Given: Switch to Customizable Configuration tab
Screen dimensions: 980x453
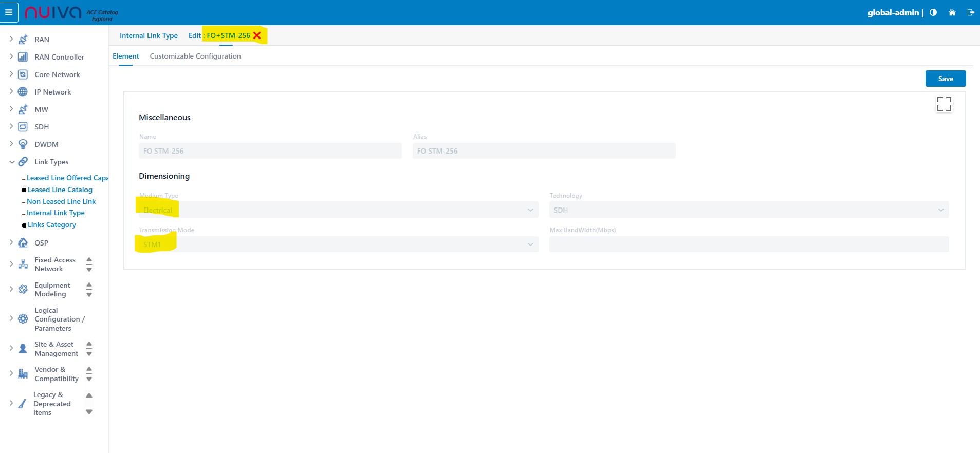Looking at the screenshot, I should [x=195, y=56].
